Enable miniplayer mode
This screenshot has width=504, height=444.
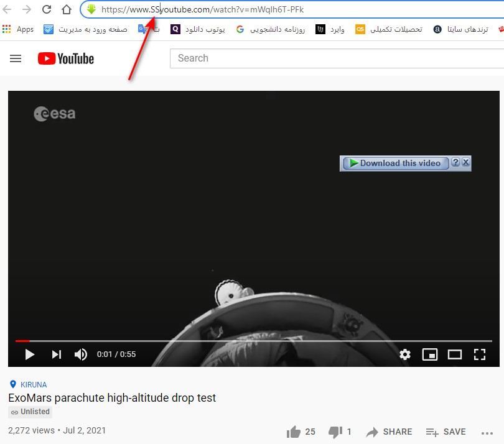click(x=430, y=354)
